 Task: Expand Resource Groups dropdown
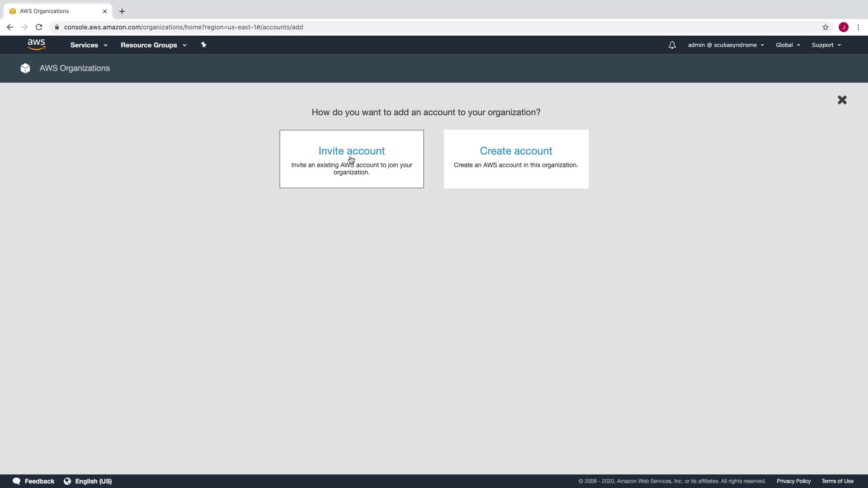(153, 45)
